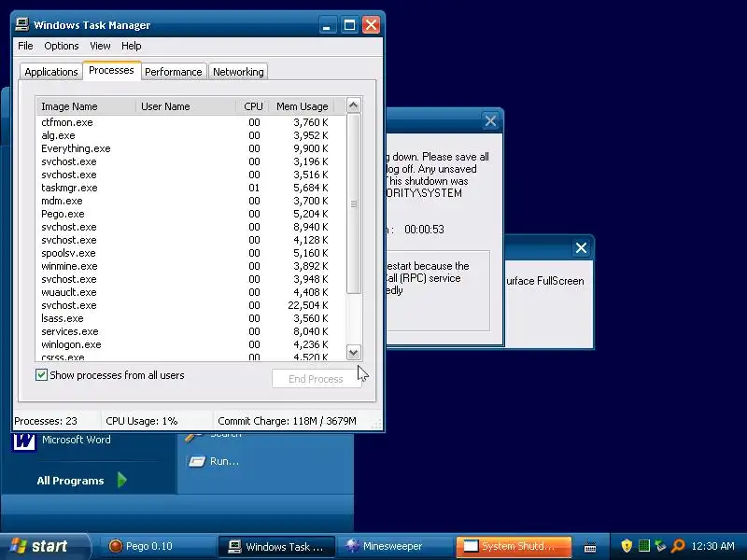
Task: Click the Start button
Action: tap(44, 546)
